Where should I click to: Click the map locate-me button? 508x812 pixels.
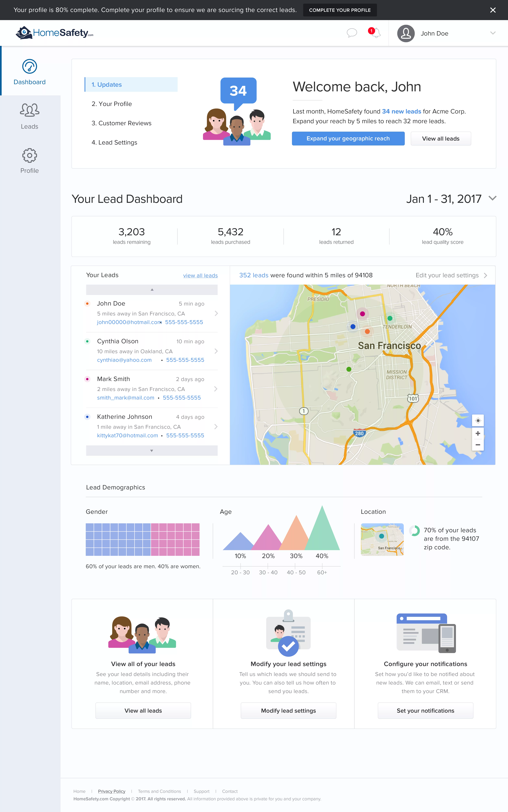(478, 420)
